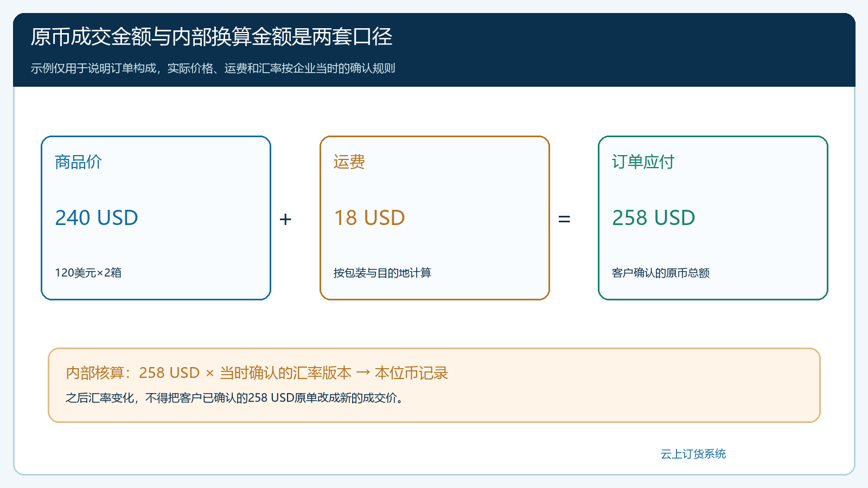Click the 客户确认的原币总额 caption

pyautogui.click(x=661, y=273)
